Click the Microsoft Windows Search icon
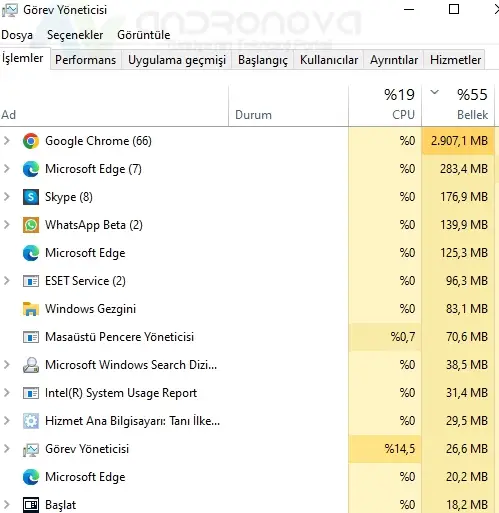 [31, 365]
